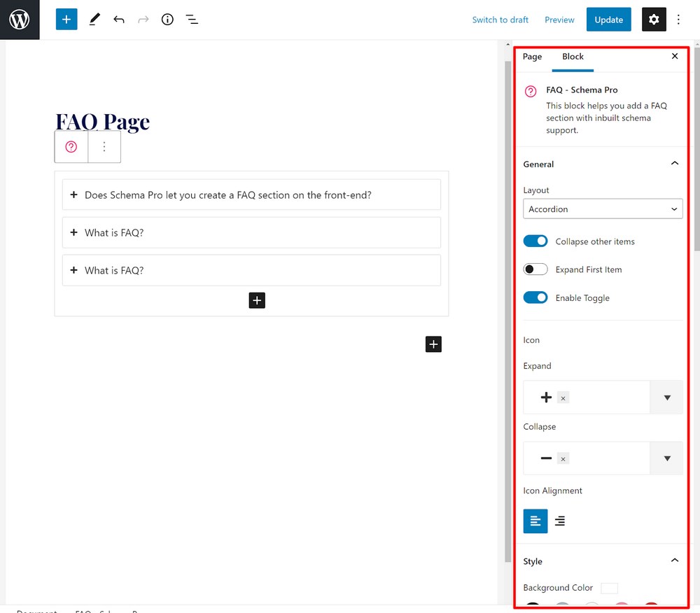Disable the Enable Toggle switch

[535, 297]
